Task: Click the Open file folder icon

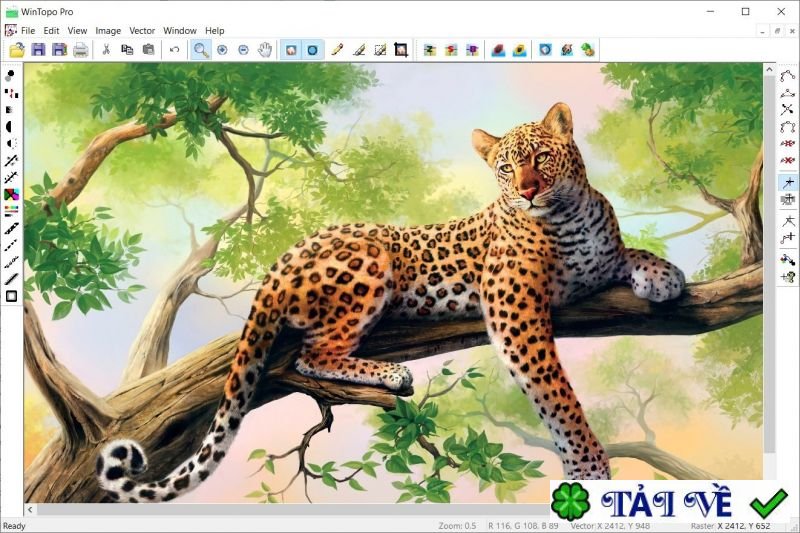Action: pyautogui.click(x=17, y=49)
